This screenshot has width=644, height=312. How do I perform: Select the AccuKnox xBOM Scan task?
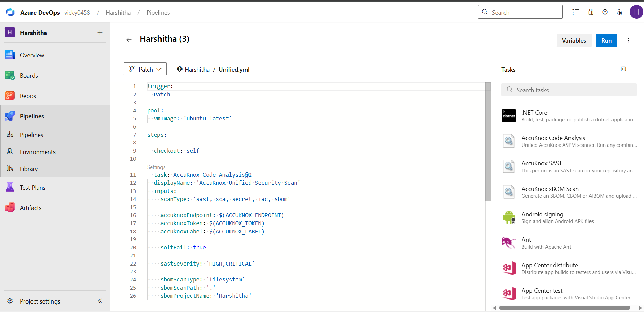click(569, 192)
